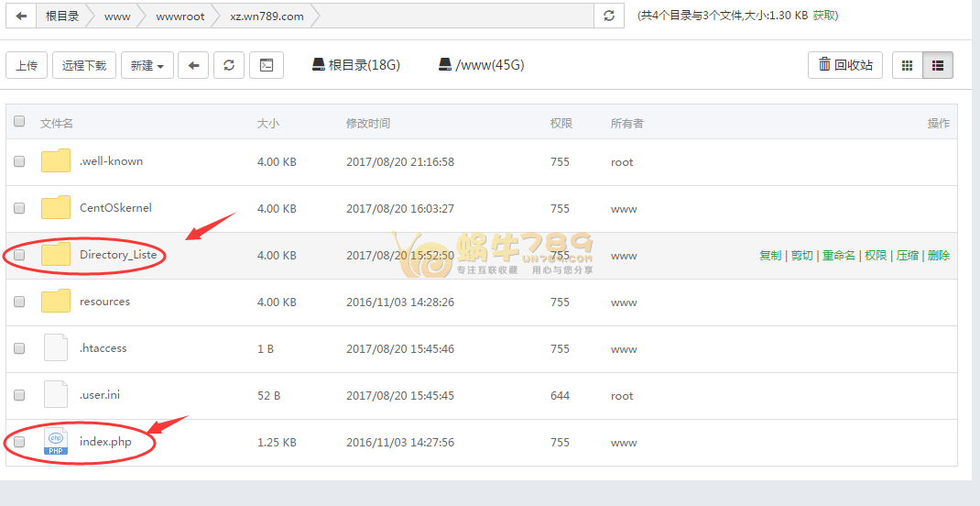Click the toolbar back arrow button
Viewport: 980px width, 506px height.
point(193,65)
